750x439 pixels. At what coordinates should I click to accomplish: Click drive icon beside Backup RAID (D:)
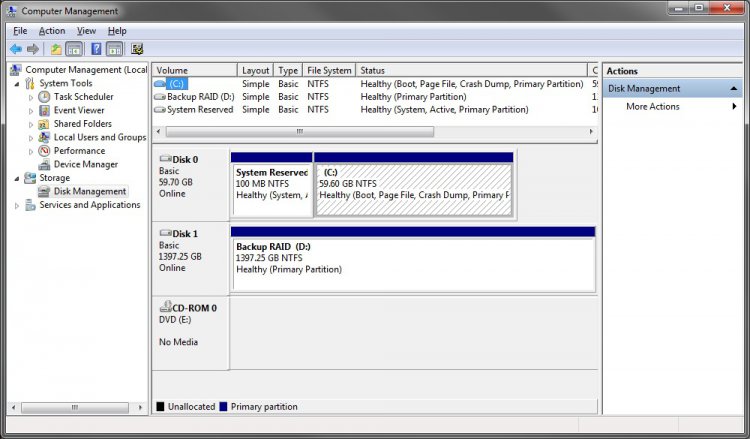tap(160, 97)
